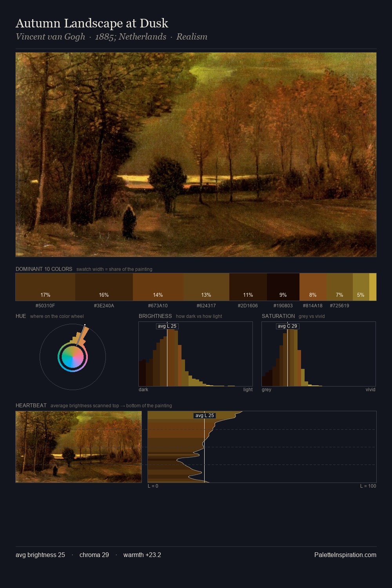This screenshot has width=392, height=588.
Task: Select the 17% swatch #50310F
Action: click(x=45, y=287)
